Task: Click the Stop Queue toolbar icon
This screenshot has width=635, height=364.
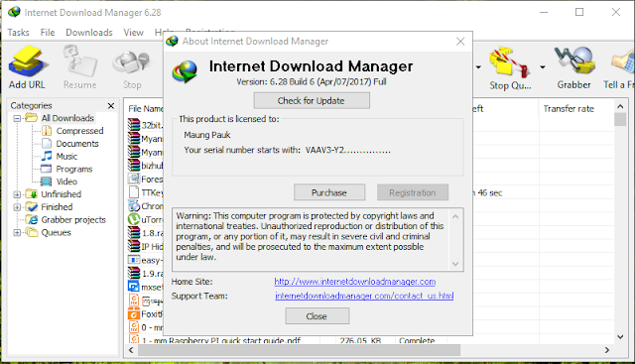Action: (x=510, y=67)
